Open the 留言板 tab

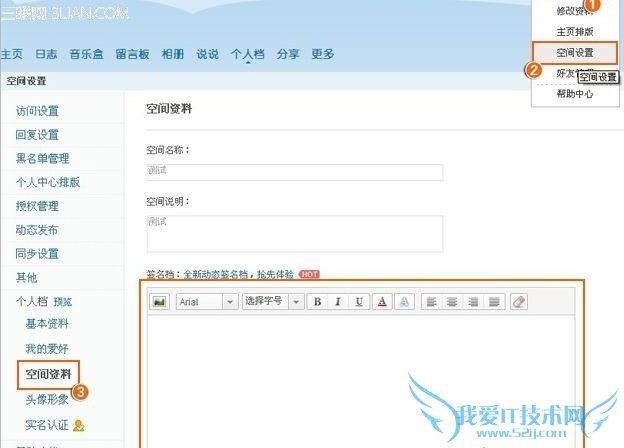(133, 54)
